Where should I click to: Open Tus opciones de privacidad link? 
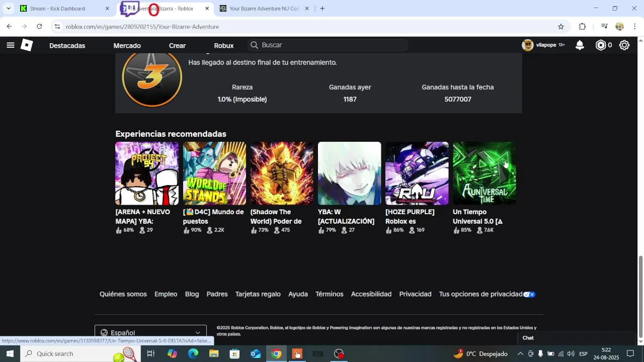pos(487,294)
